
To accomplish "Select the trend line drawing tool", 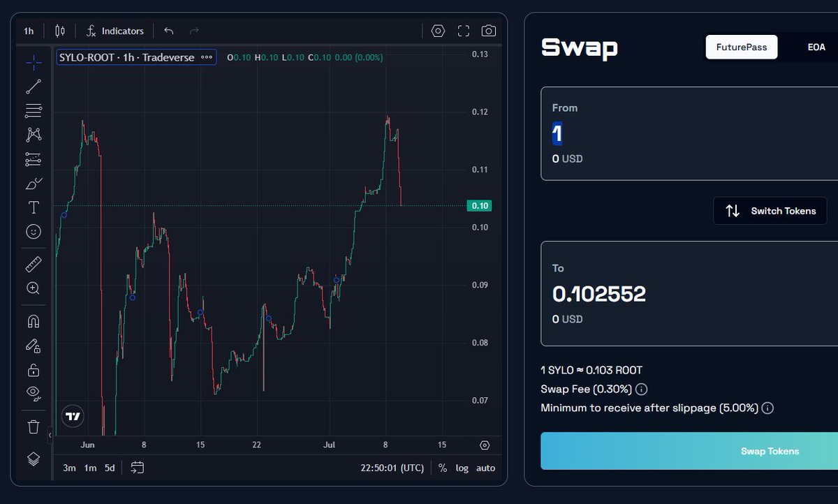I will click(33, 87).
